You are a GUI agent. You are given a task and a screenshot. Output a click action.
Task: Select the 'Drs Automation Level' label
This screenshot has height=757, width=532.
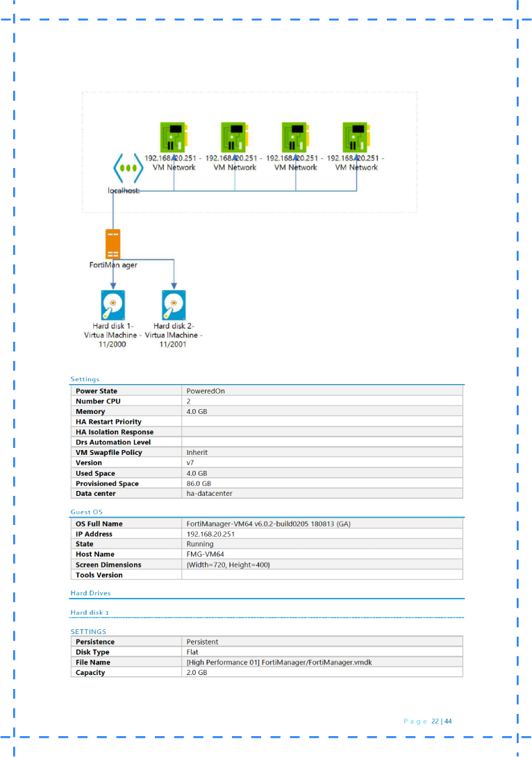point(113,442)
